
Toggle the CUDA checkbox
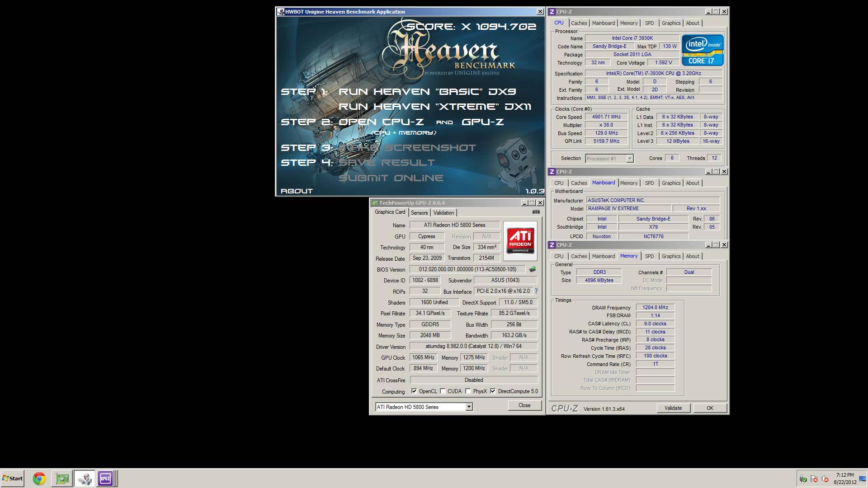pyautogui.click(x=443, y=391)
